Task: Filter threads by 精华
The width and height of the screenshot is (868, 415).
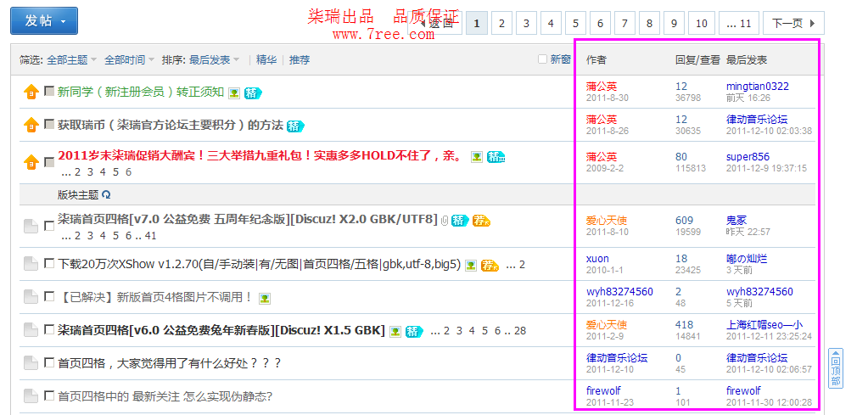Action: point(266,59)
